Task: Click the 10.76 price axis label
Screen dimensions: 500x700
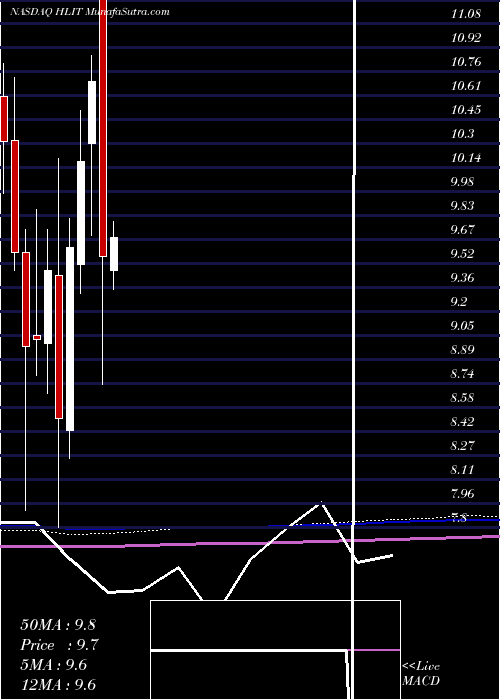Action: [x=466, y=62]
